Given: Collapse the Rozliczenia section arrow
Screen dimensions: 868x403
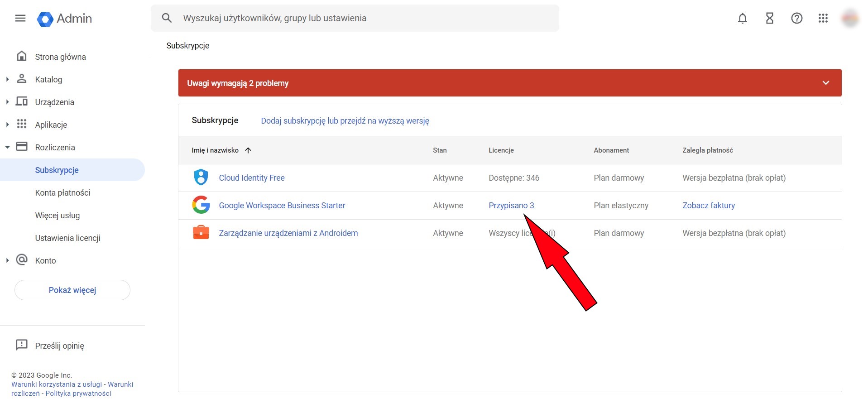Looking at the screenshot, I should 7,147.
